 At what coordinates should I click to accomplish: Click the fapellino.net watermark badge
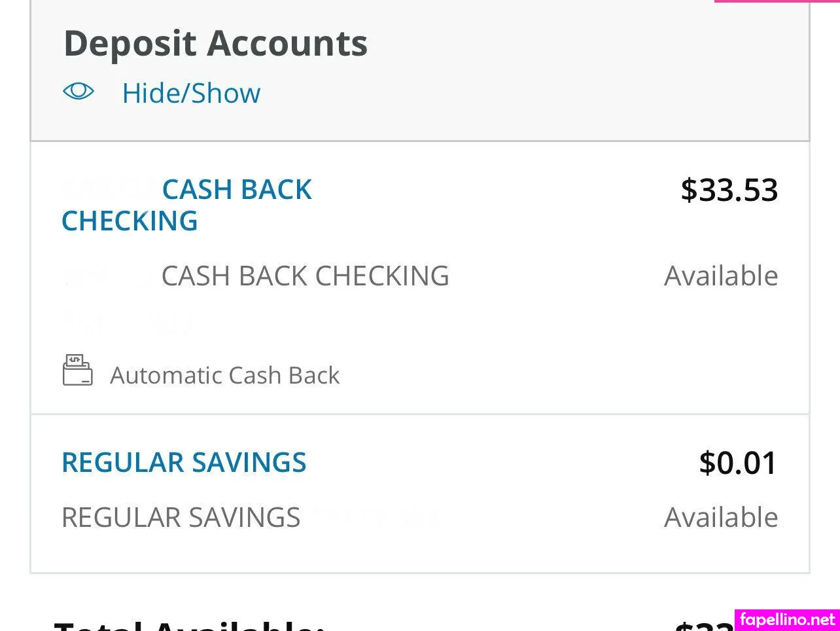point(787,619)
